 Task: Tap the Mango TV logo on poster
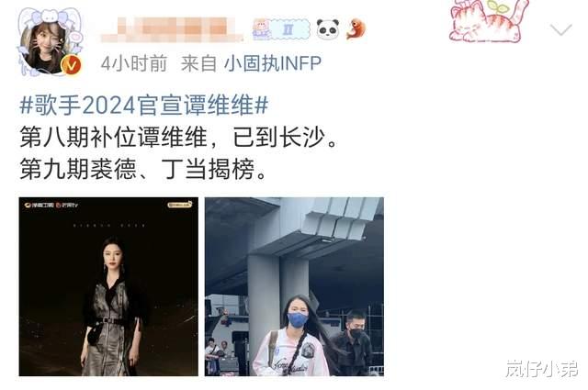point(67,206)
